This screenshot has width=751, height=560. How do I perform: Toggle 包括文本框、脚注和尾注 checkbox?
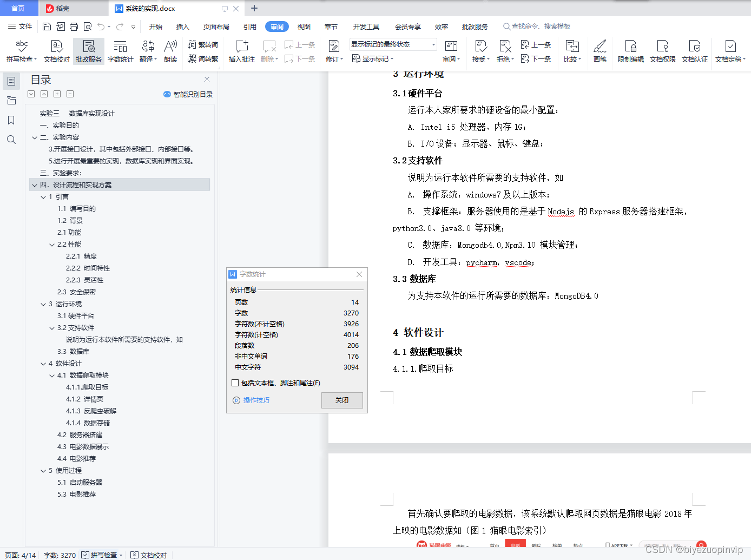coord(235,383)
